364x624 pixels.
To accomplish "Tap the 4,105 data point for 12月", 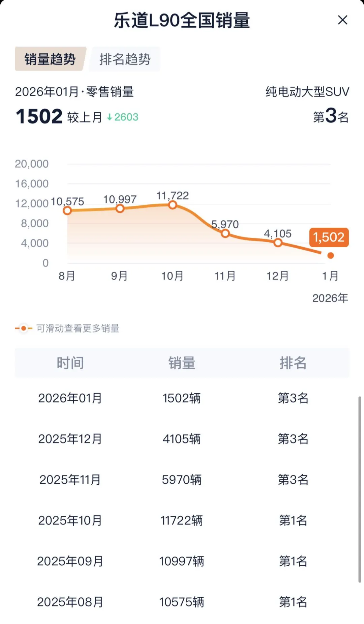I will pyautogui.click(x=278, y=243).
